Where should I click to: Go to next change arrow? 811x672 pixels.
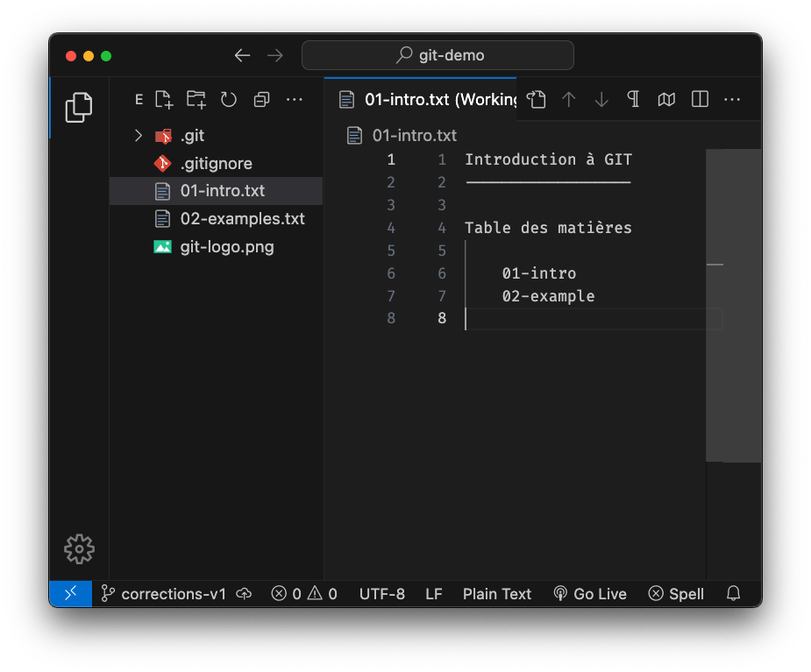point(601,99)
